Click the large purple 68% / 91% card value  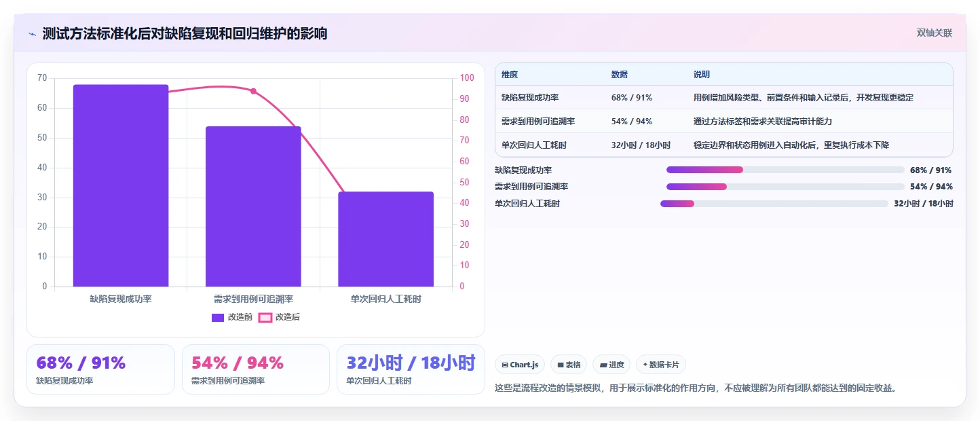(x=81, y=363)
